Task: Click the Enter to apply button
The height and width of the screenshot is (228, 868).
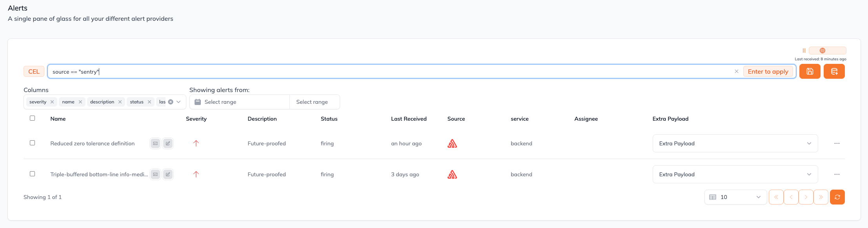Action: pos(768,71)
